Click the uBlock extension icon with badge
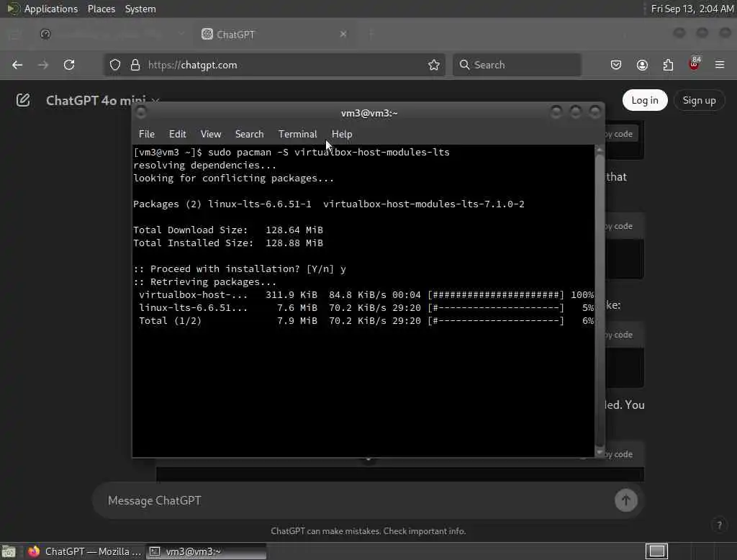Image resolution: width=737 pixels, height=560 pixels. pos(695,64)
